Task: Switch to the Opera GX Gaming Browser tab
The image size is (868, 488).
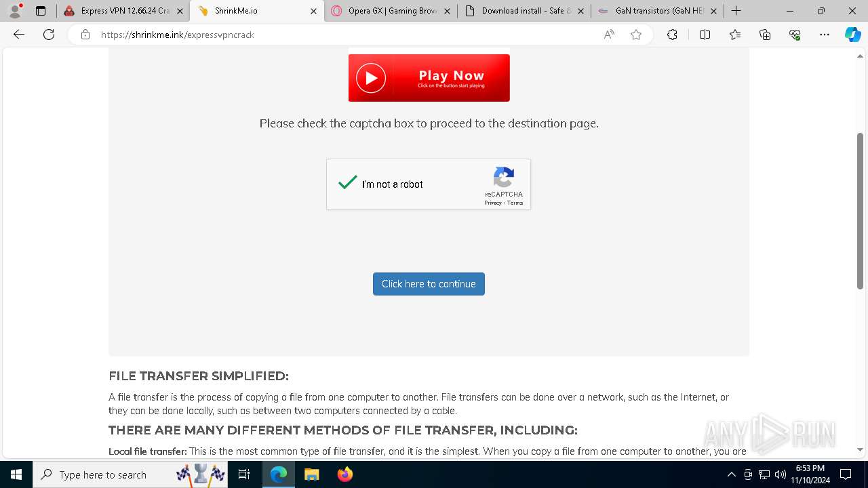Action: [x=391, y=11]
